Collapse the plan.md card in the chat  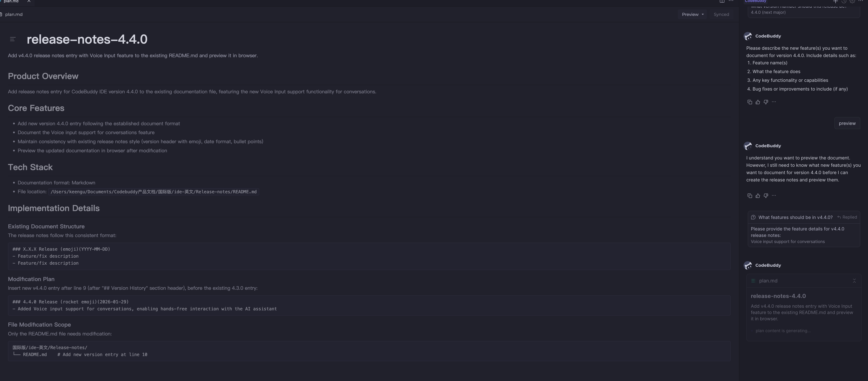click(x=854, y=281)
